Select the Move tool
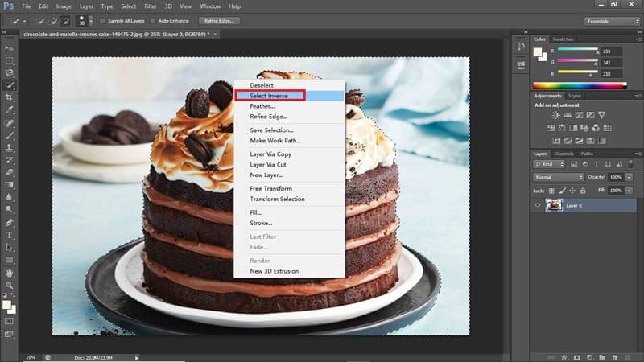Image resolution: width=644 pixels, height=362 pixels. tap(10, 48)
